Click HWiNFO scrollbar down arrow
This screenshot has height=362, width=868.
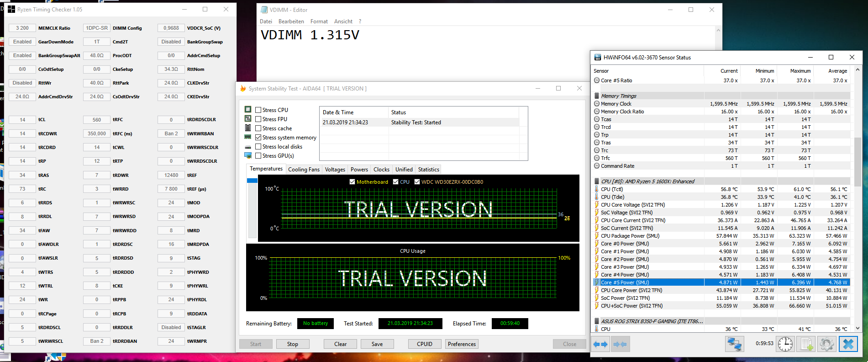point(857,328)
